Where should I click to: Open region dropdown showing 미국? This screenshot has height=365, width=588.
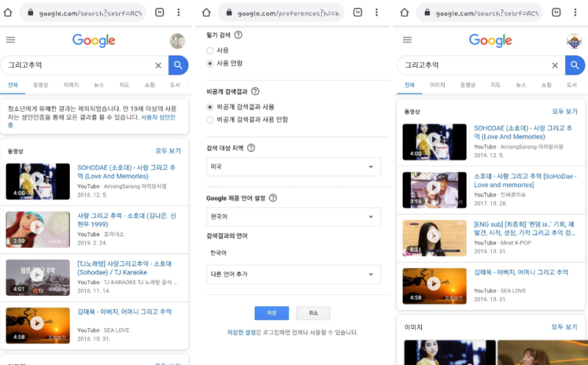pyautogui.click(x=293, y=167)
